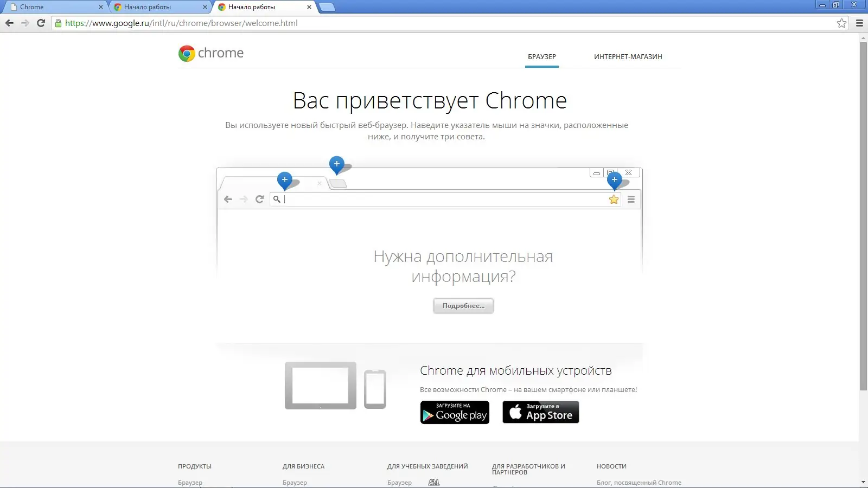
Task: Click the Подробнее... button
Action: [x=463, y=306]
